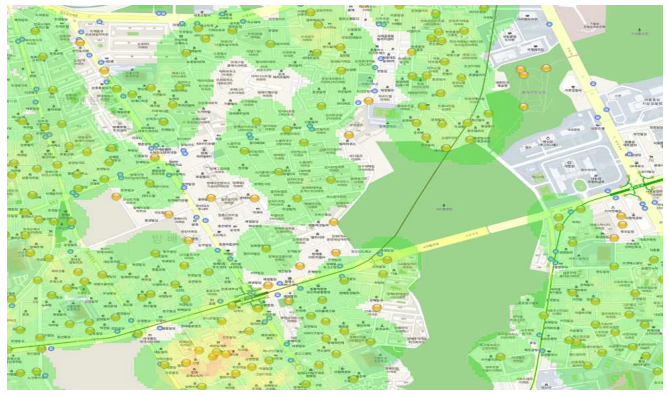Select the orange marker at the central highway crossing

click(268, 286)
